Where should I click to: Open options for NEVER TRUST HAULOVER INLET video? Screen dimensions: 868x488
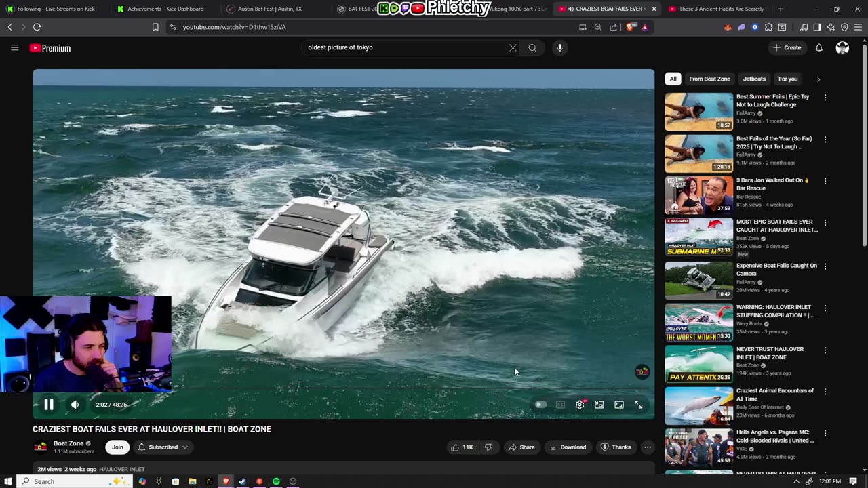(x=825, y=350)
